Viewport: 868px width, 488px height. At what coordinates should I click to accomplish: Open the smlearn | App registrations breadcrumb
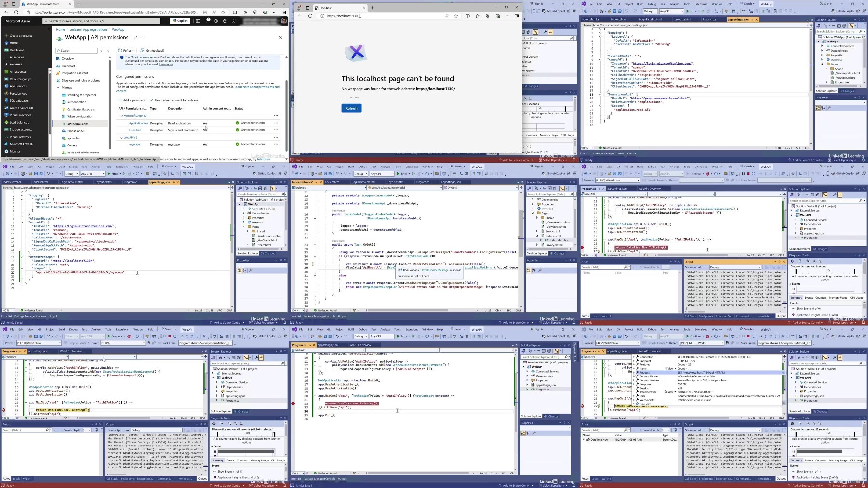pos(88,30)
